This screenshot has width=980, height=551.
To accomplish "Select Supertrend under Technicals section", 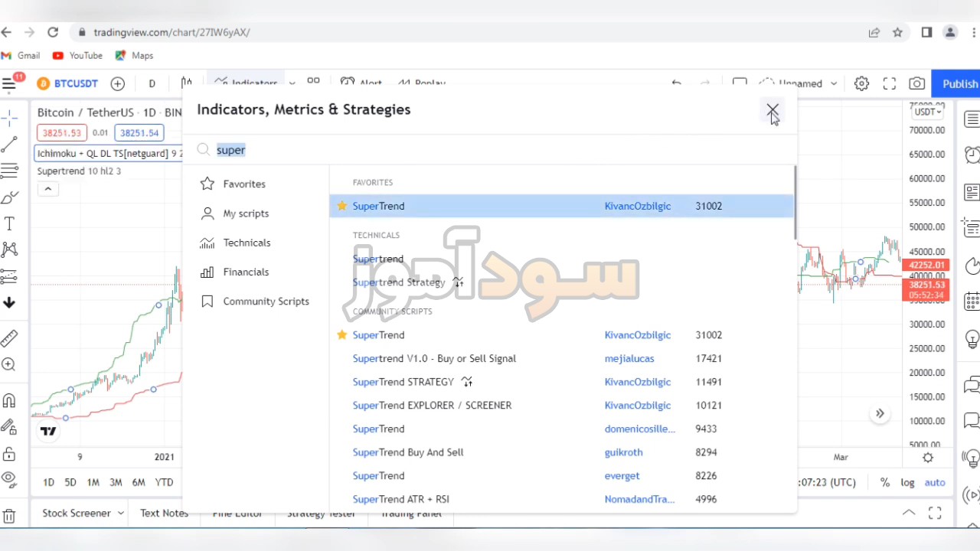I will coord(378,259).
